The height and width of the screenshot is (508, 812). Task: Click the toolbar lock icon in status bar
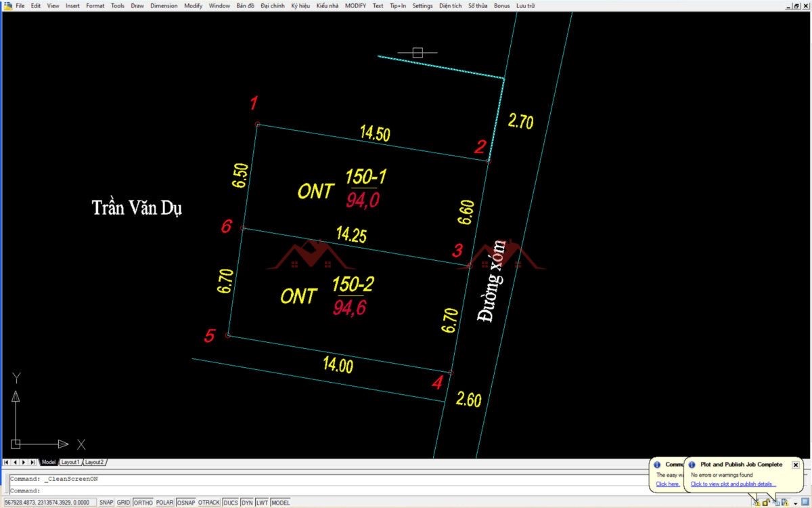765,503
